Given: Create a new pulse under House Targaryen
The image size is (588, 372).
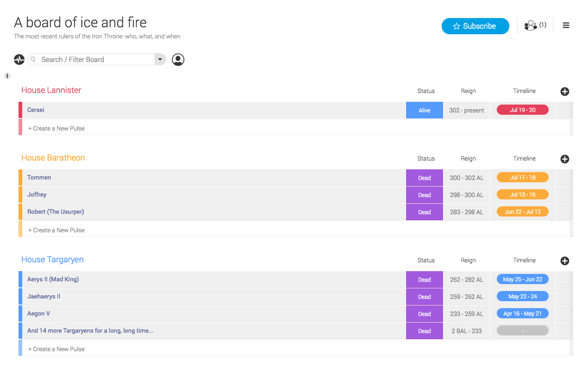Looking at the screenshot, I should [x=56, y=349].
